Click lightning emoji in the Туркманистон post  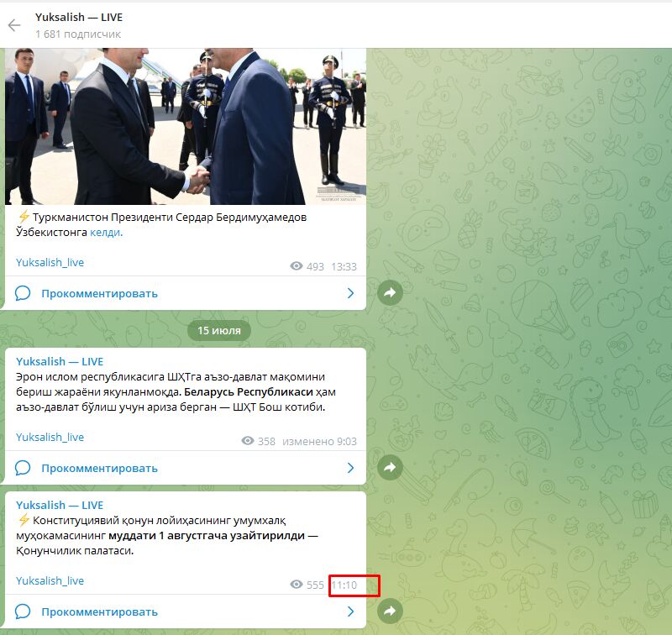pos(24,217)
